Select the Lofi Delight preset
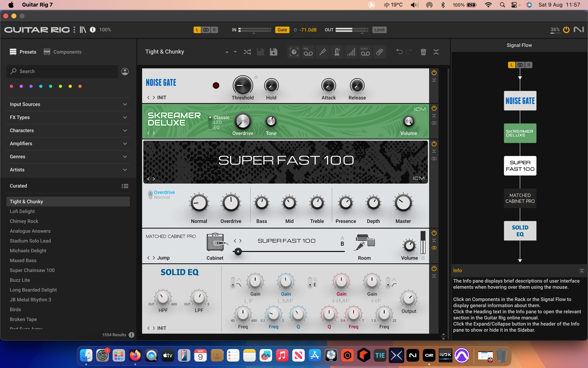 [68, 211]
